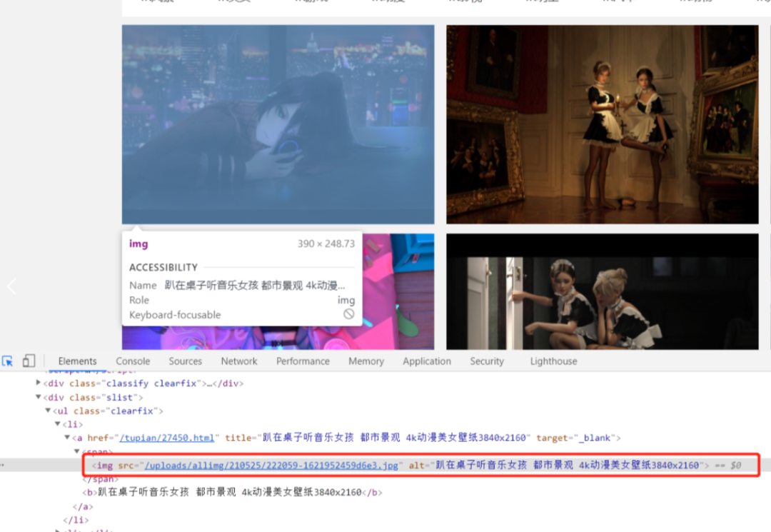Click the three dots beside the selected img line

tap(2, 465)
